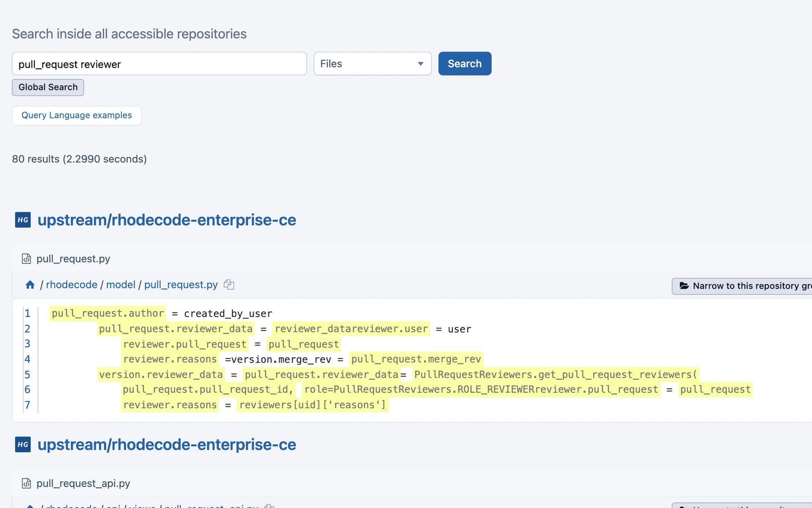Click highlighted "reviewers[uid]['reasons']" code match
Screen dimensions: 812x508
[313, 405]
